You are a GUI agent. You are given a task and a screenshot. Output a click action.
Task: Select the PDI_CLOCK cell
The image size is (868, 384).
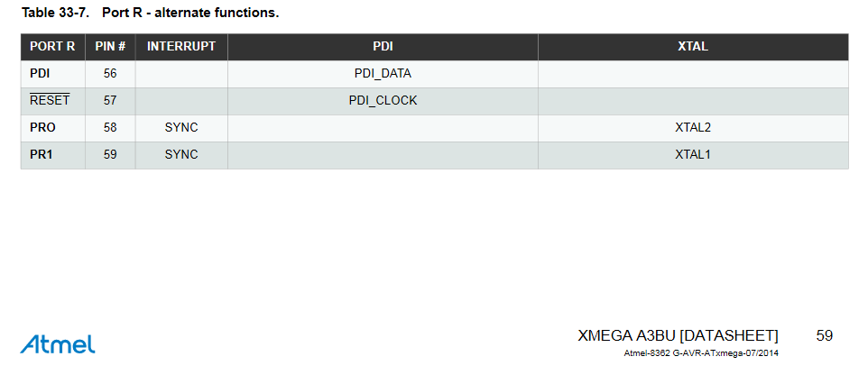(383, 101)
